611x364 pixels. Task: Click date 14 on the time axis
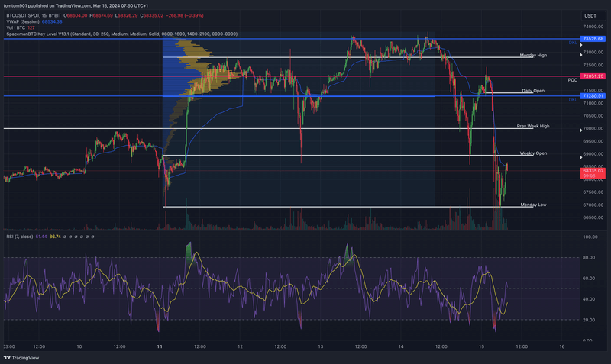(x=401, y=346)
